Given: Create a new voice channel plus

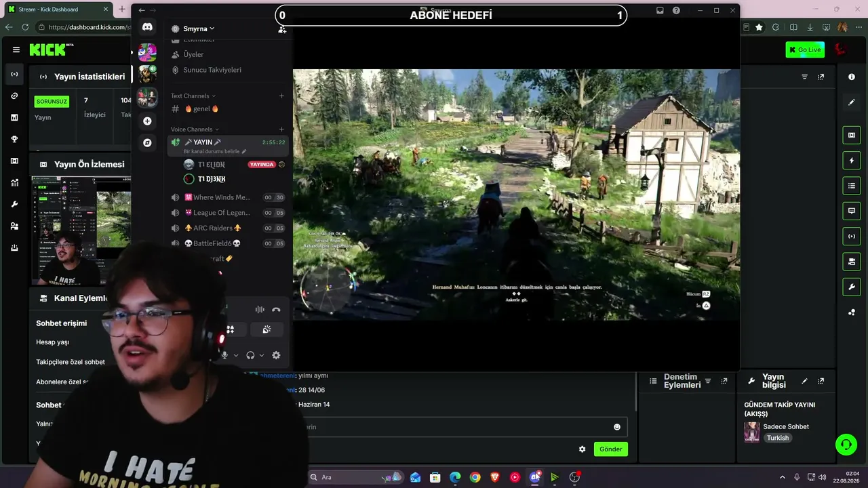Looking at the screenshot, I should (x=281, y=129).
